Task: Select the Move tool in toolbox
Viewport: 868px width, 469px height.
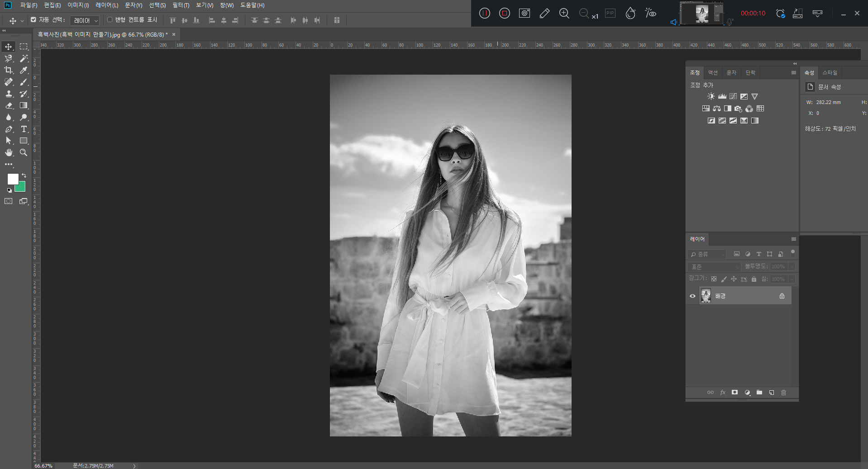Action: click(9, 47)
